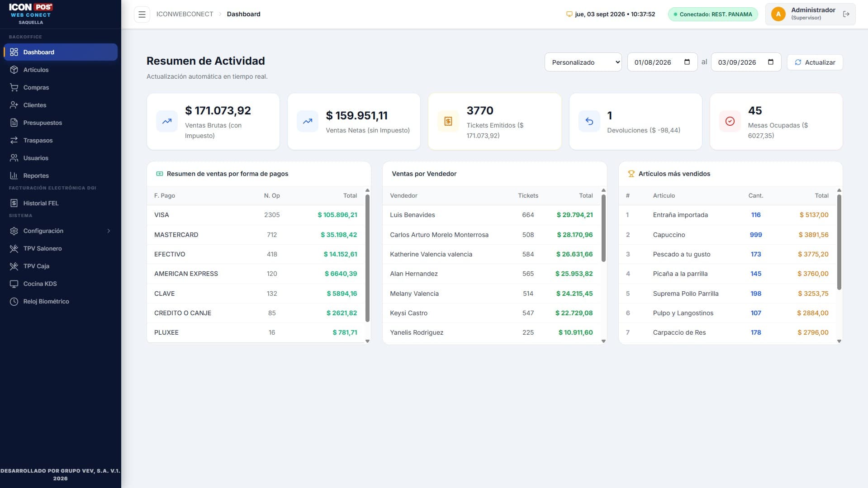Click Pulpo y Langostinos article row name
This screenshot has height=488, width=868.
pos(683,313)
